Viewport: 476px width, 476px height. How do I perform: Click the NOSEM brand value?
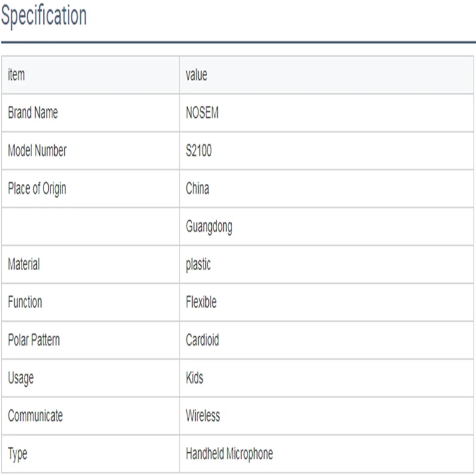tap(202, 112)
